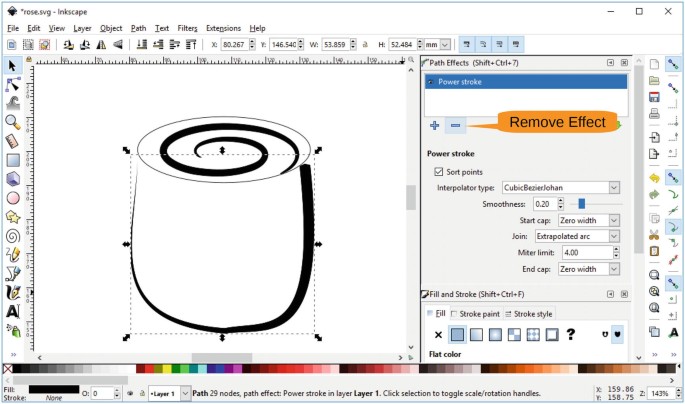Set fill to no paint (X icon)

click(437, 334)
